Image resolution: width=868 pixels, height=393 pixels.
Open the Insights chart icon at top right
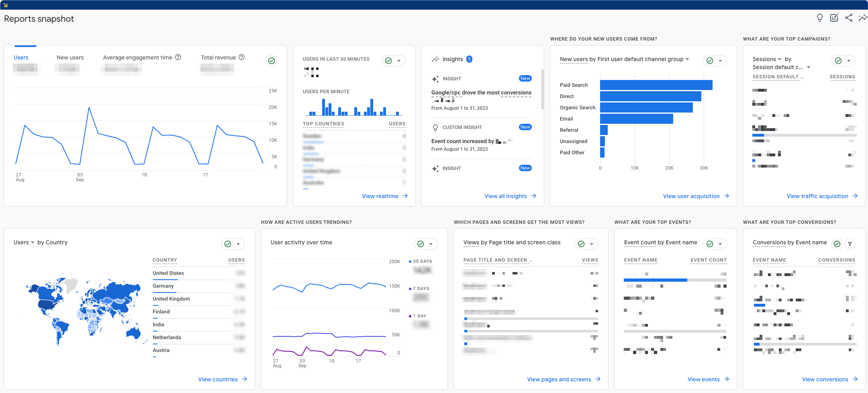[863, 18]
